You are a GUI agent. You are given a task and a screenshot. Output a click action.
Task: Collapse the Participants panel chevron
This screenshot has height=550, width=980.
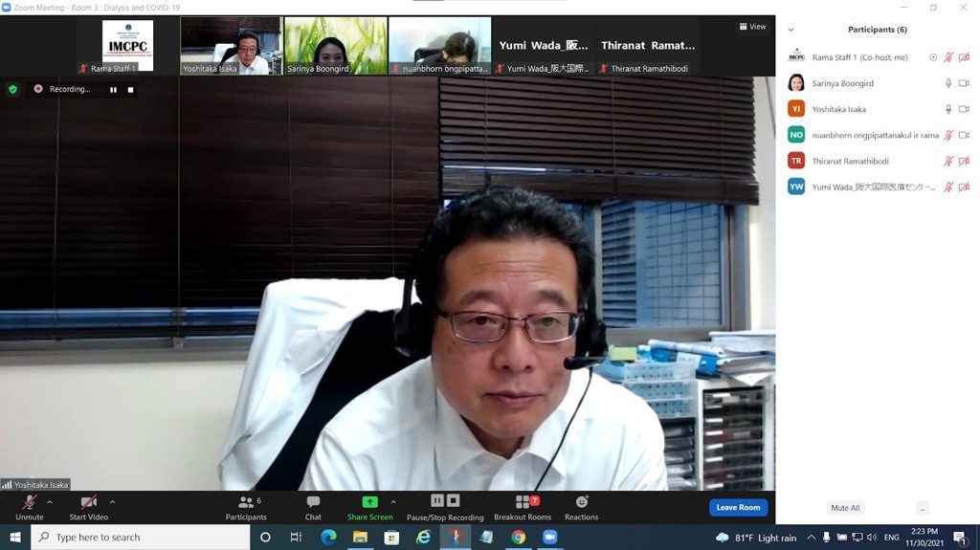tap(791, 30)
